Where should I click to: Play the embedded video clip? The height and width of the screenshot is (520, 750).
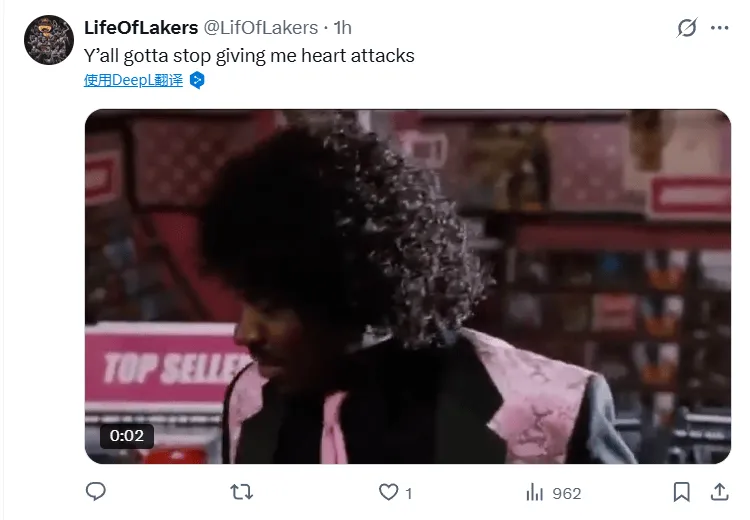408,286
